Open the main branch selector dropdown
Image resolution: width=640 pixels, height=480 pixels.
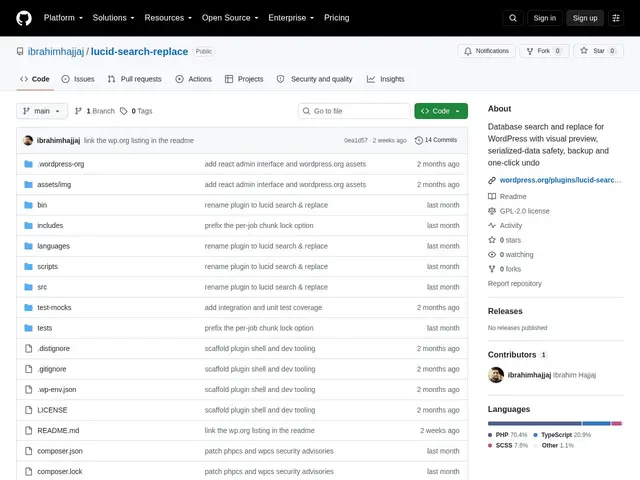pos(42,111)
